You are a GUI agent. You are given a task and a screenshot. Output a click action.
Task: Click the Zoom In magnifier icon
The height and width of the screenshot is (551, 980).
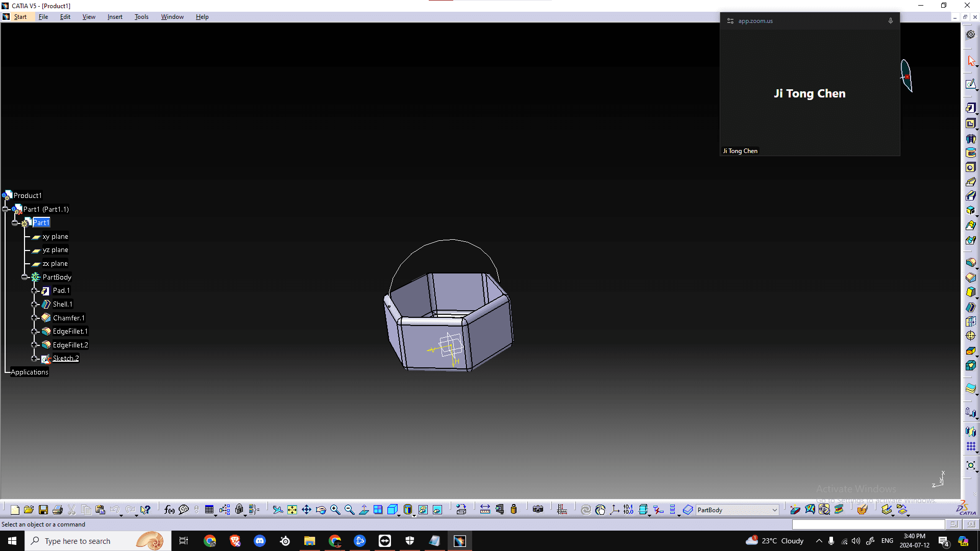335,509
